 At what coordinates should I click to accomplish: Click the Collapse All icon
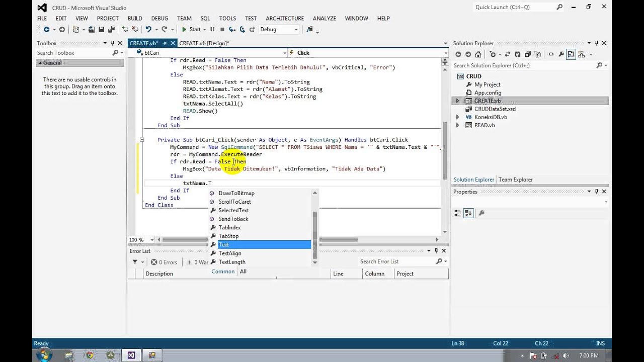pos(528,54)
